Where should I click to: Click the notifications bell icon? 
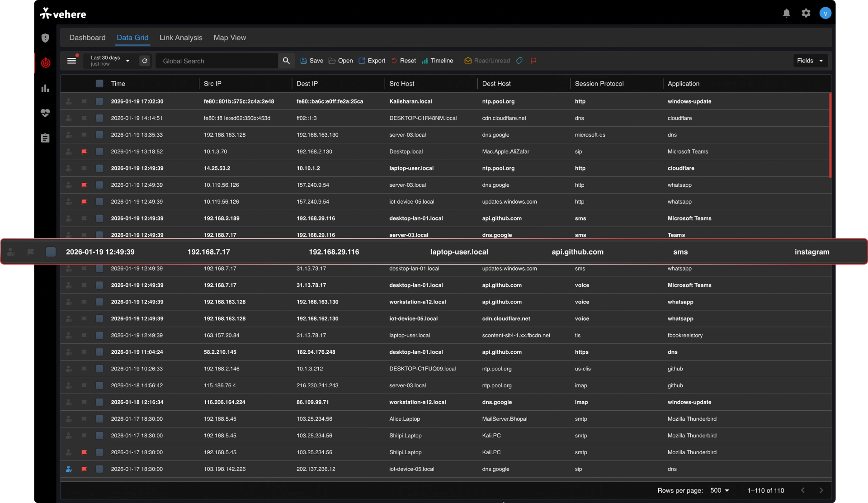(x=786, y=13)
